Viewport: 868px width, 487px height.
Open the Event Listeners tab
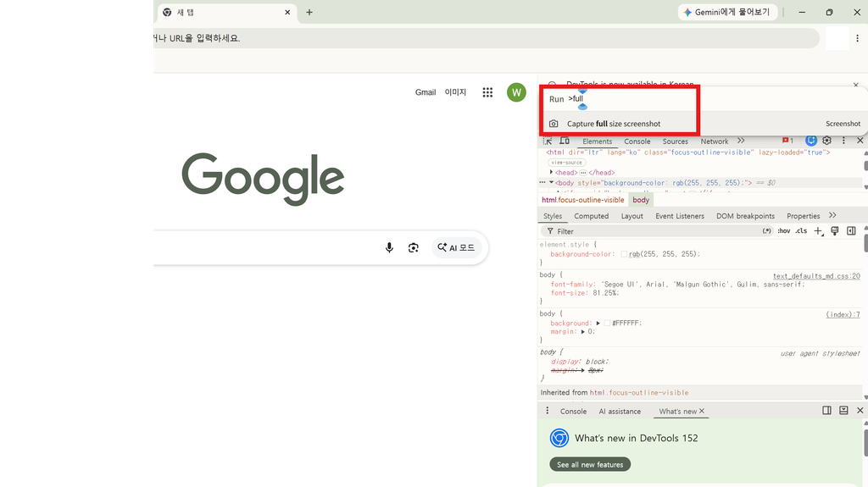pyautogui.click(x=680, y=216)
